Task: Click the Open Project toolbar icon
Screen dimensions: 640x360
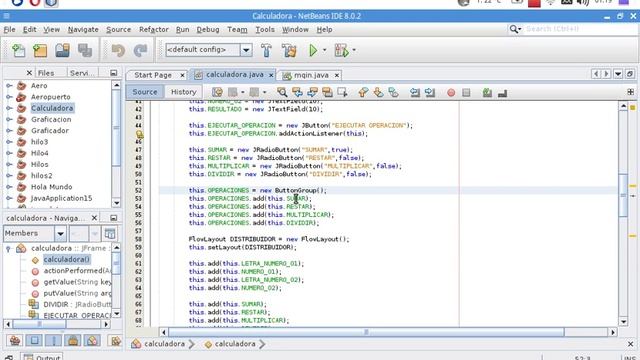Action: coord(62,50)
